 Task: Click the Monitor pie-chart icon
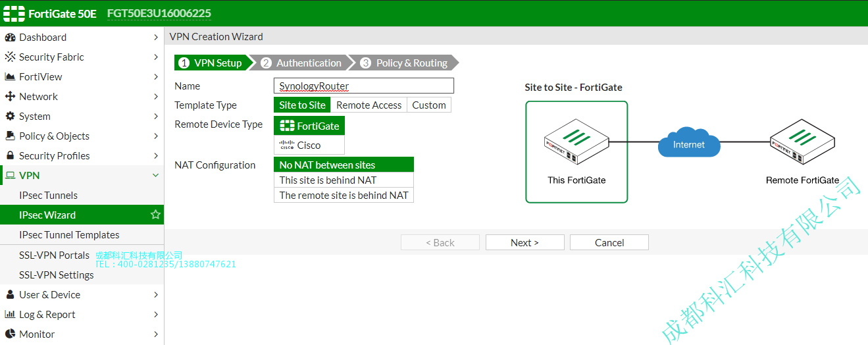pyautogui.click(x=10, y=334)
